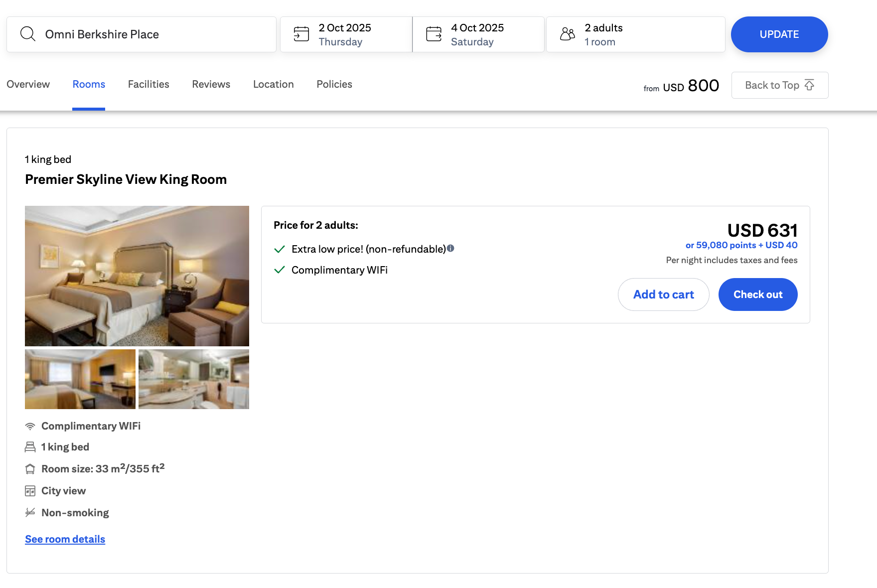Click the Back to Top arrow icon
Screen dimensions: 877x588
click(x=810, y=85)
